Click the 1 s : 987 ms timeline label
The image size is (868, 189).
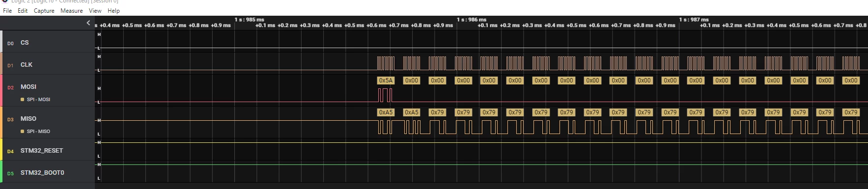point(694,20)
